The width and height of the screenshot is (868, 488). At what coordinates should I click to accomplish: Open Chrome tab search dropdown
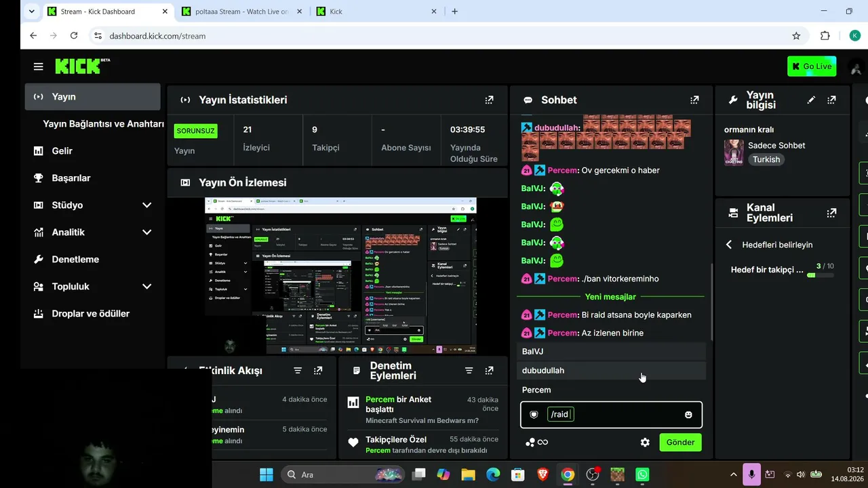(31, 12)
